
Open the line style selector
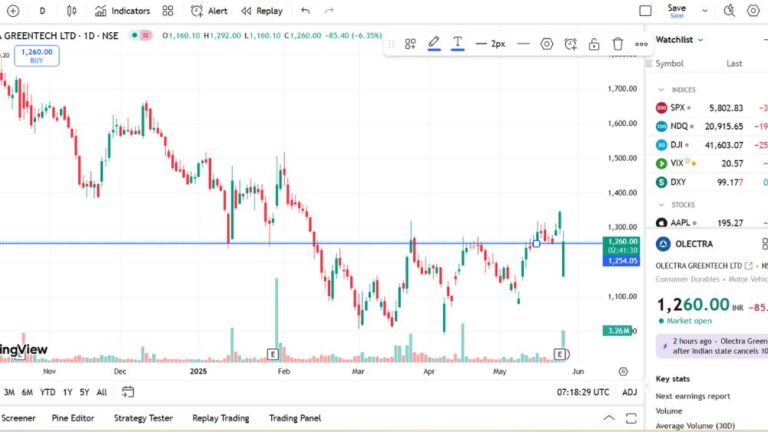(x=523, y=44)
